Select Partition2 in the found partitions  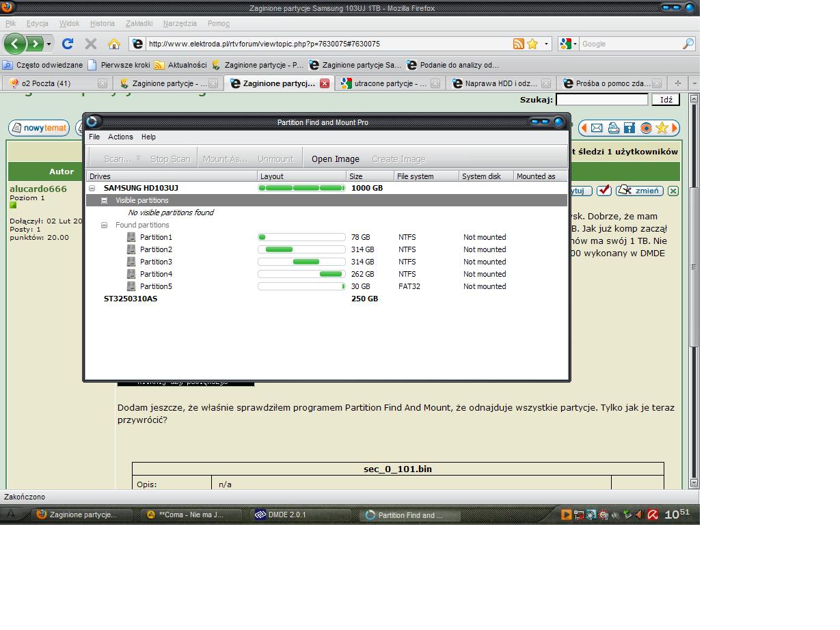[327, 249]
